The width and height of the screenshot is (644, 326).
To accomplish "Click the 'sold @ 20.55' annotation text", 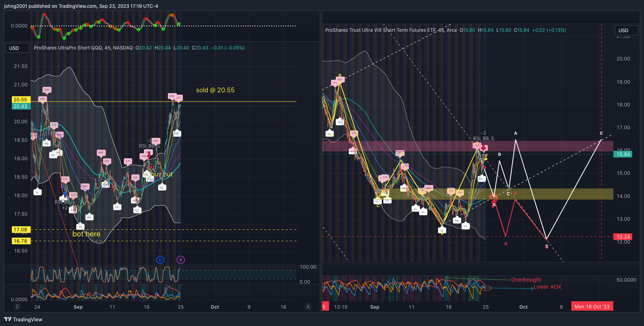I will click(x=215, y=90).
